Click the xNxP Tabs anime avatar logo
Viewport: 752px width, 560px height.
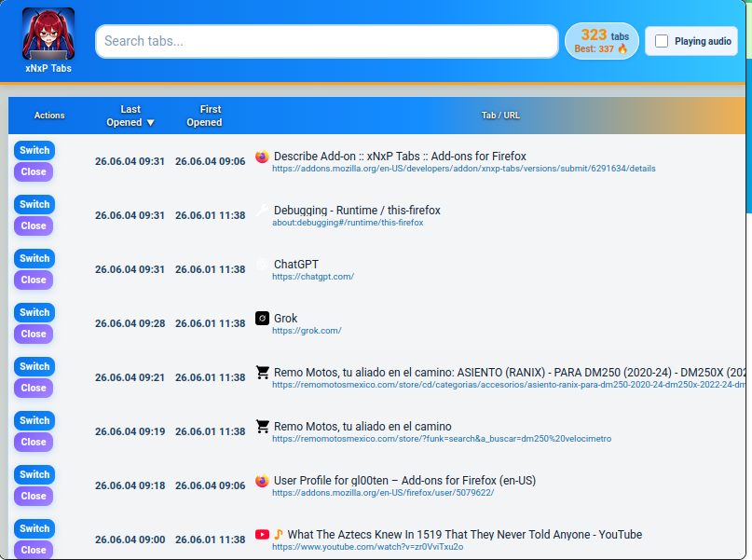[x=48, y=34]
